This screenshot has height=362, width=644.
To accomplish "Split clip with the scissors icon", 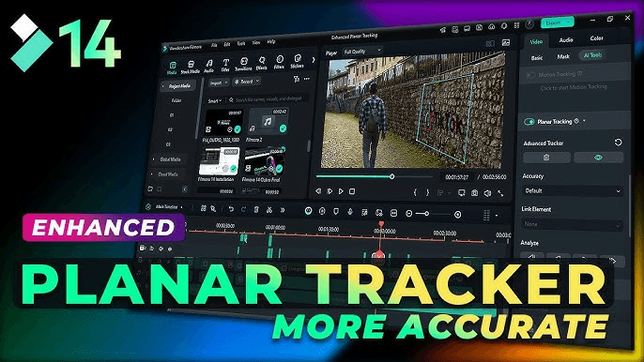I will (269, 210).
